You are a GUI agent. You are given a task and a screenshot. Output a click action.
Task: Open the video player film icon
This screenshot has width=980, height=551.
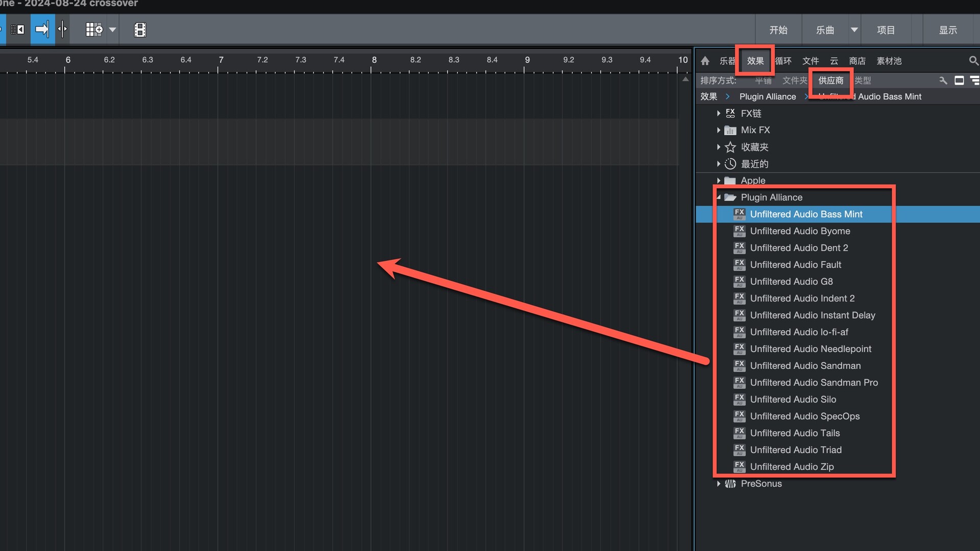click(x=140, y=30)
